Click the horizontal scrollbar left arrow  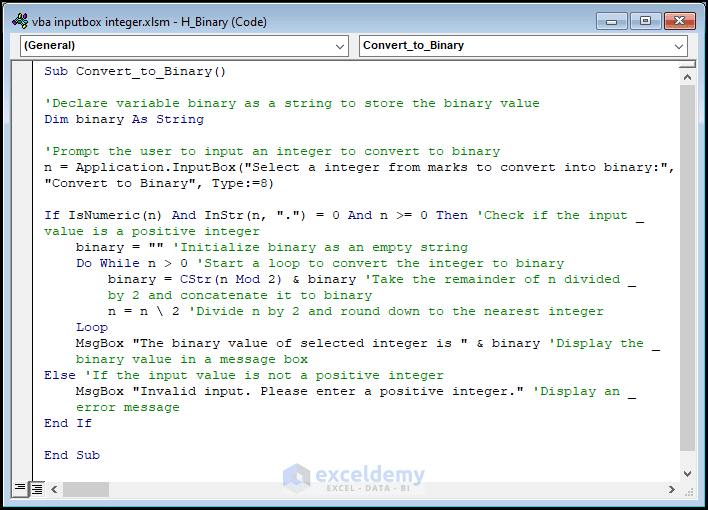click(x=54, y=489)
